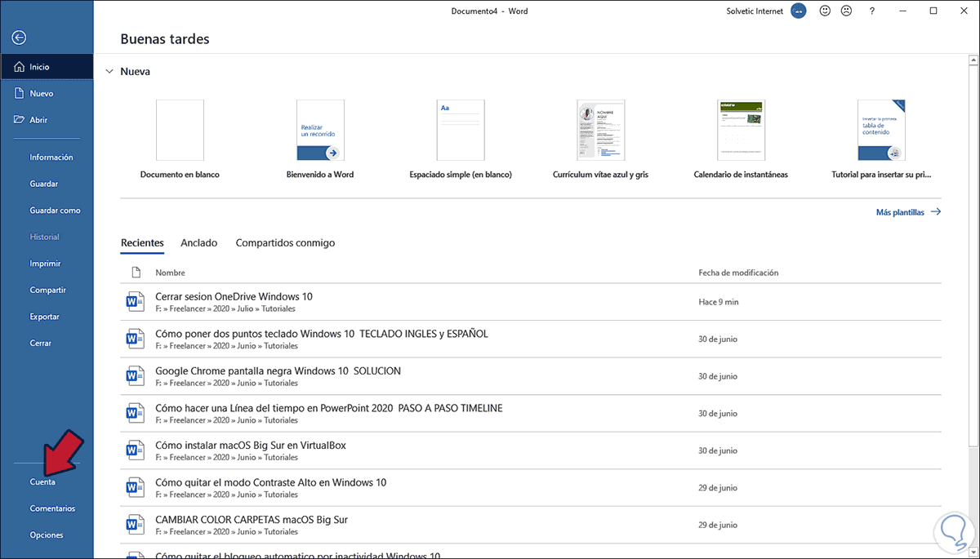Open Word Opciones
Image resolution: width=980 pixels, height=559 pixels.
click(47, 535)
